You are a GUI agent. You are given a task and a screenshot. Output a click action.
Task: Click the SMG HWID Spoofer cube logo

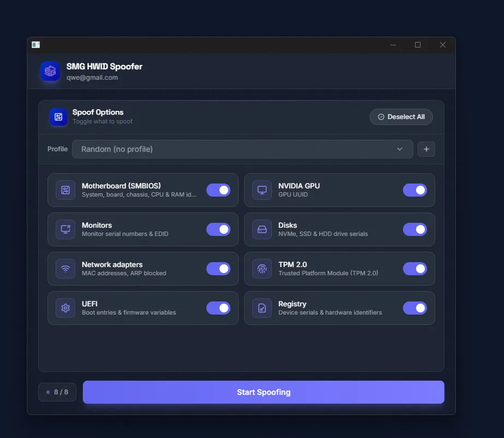tap(50, 71)
